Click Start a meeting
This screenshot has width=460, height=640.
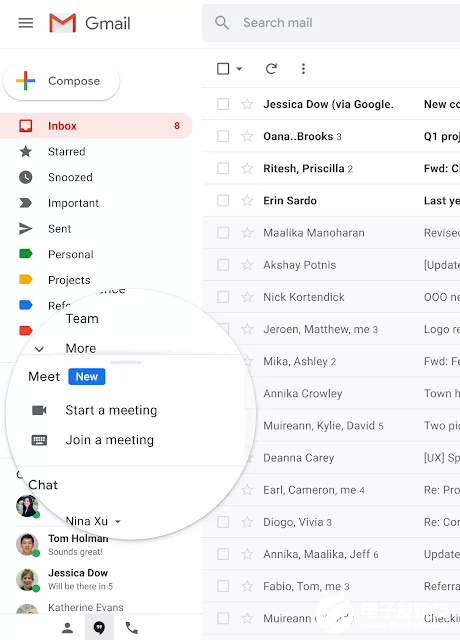[111, 410]
